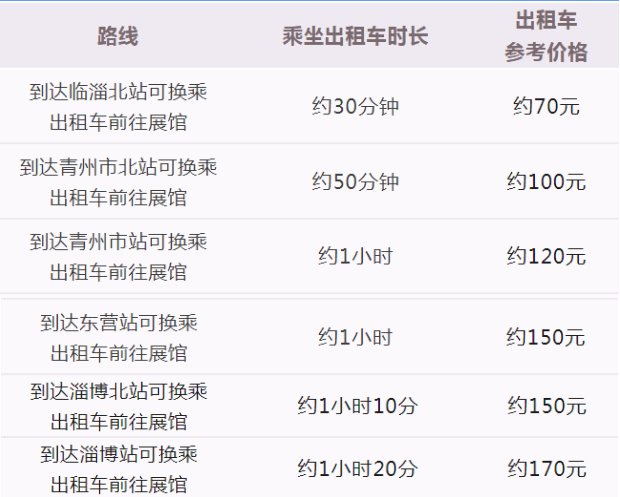This screenshot has height=497, width=620.
Task: Click the 约30分钟 duration cell
Action: [x=355, y=107]
